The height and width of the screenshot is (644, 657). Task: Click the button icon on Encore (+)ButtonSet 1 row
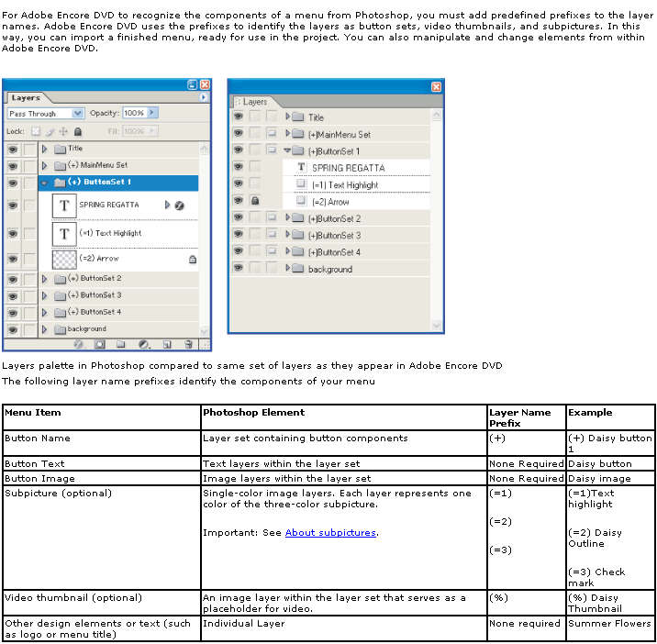tap(272, 150)
